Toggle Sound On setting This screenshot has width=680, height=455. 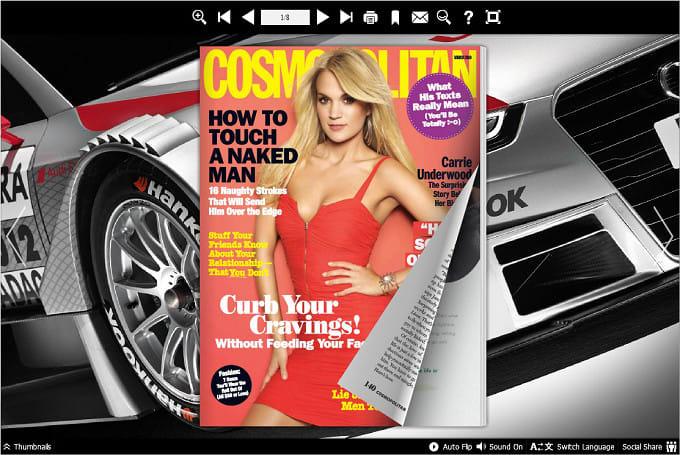point(500,447)
